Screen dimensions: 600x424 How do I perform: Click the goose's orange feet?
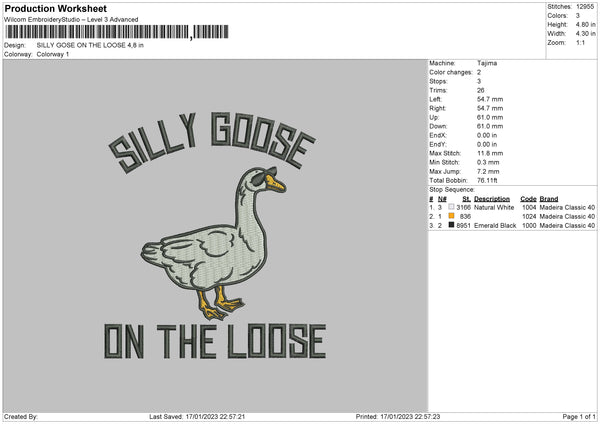click(x=220, y=303)
